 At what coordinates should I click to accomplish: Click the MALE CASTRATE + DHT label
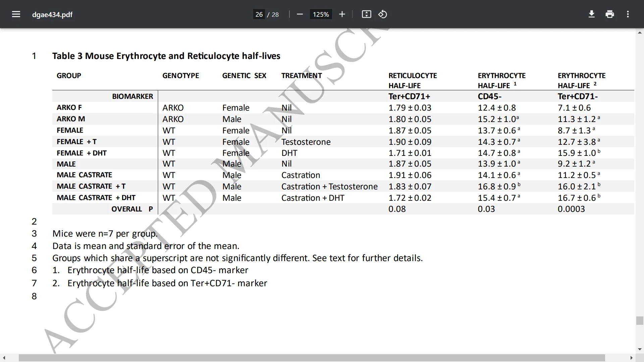tap(96, 198)
